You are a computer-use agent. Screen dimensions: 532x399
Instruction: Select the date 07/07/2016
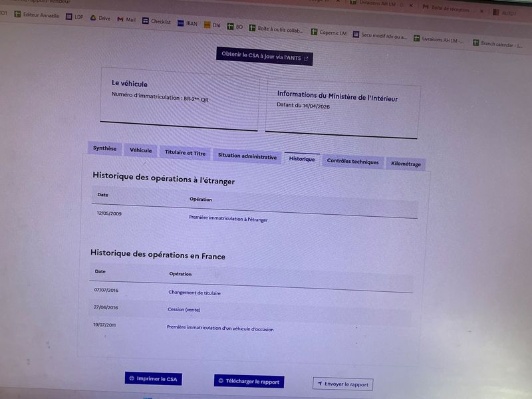pyautogui.click(x=106, y=290)
